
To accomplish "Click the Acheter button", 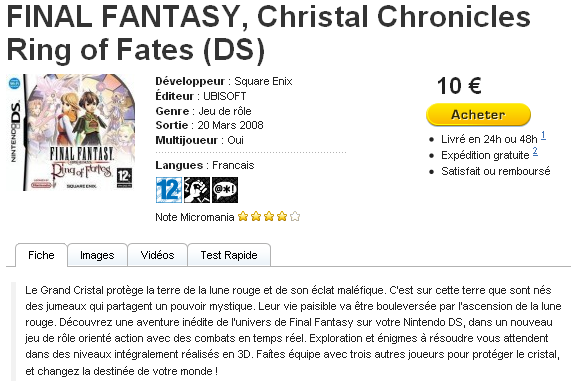I will tap(478, 115).
